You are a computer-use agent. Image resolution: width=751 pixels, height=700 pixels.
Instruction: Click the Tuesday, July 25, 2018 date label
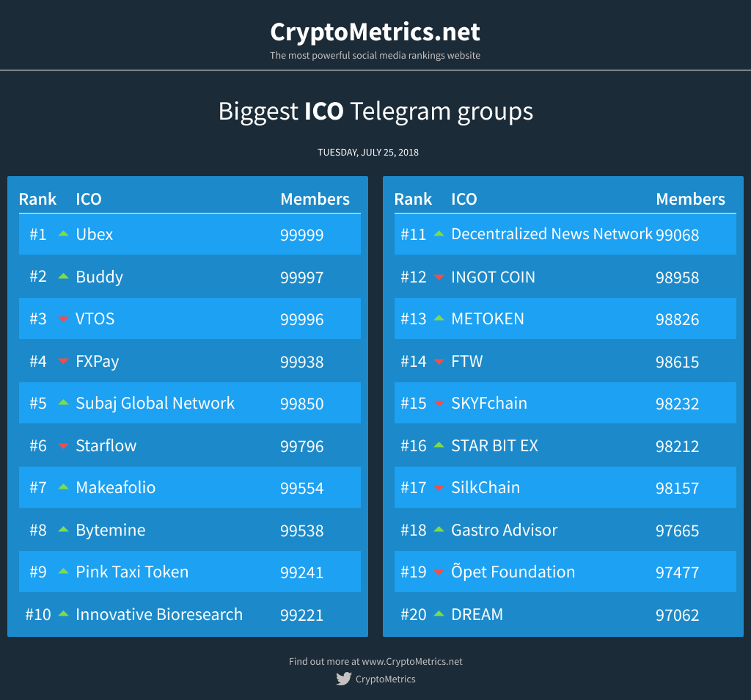click(375, 152)
